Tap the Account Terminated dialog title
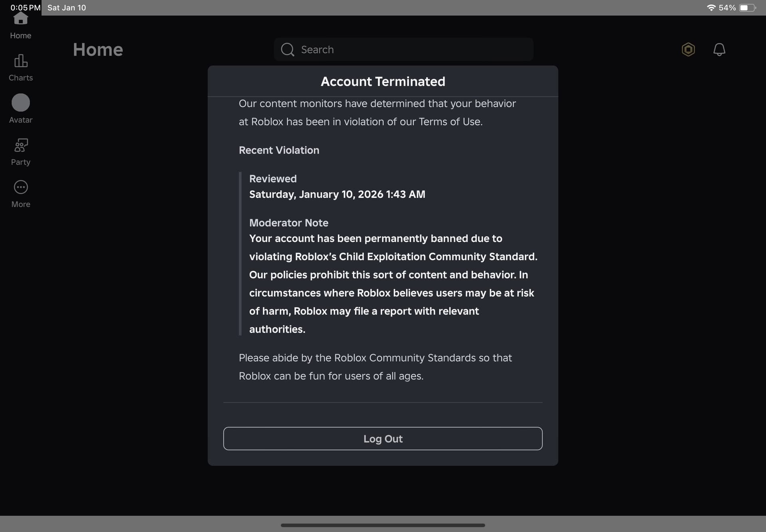The width and height of the screenshot is (766, 532). click(x=383, y=81)
